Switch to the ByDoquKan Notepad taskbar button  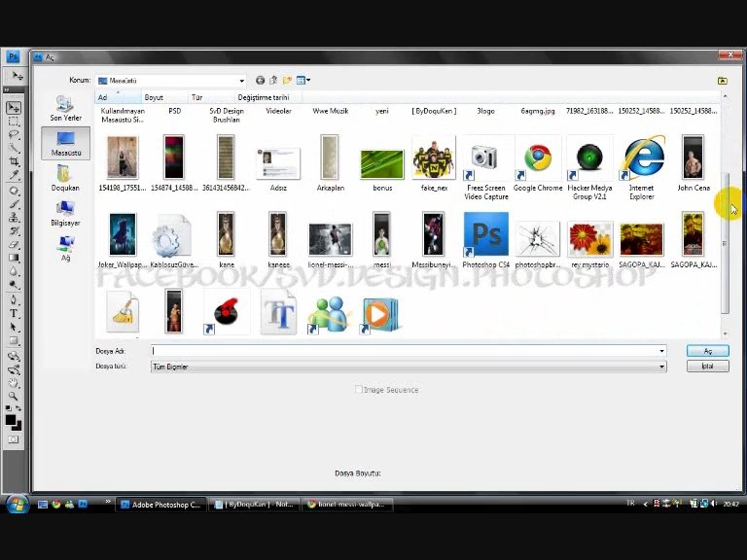tap(254, 505)
